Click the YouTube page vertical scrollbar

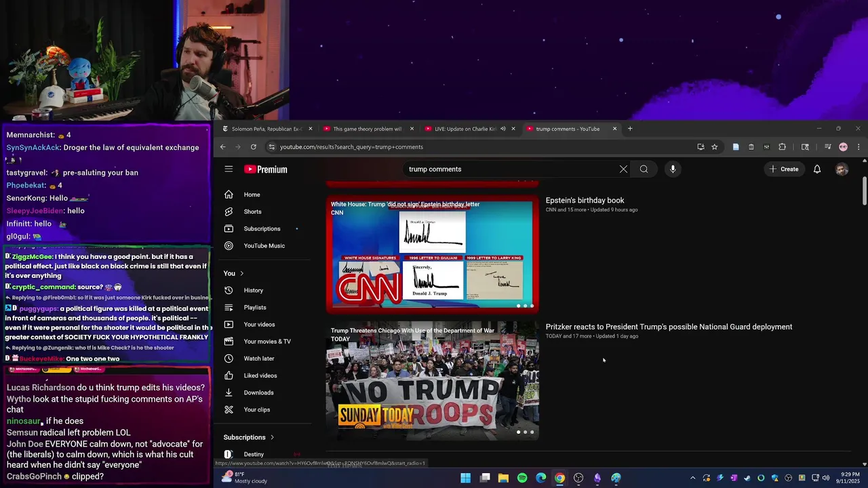[x=864, y=191]
